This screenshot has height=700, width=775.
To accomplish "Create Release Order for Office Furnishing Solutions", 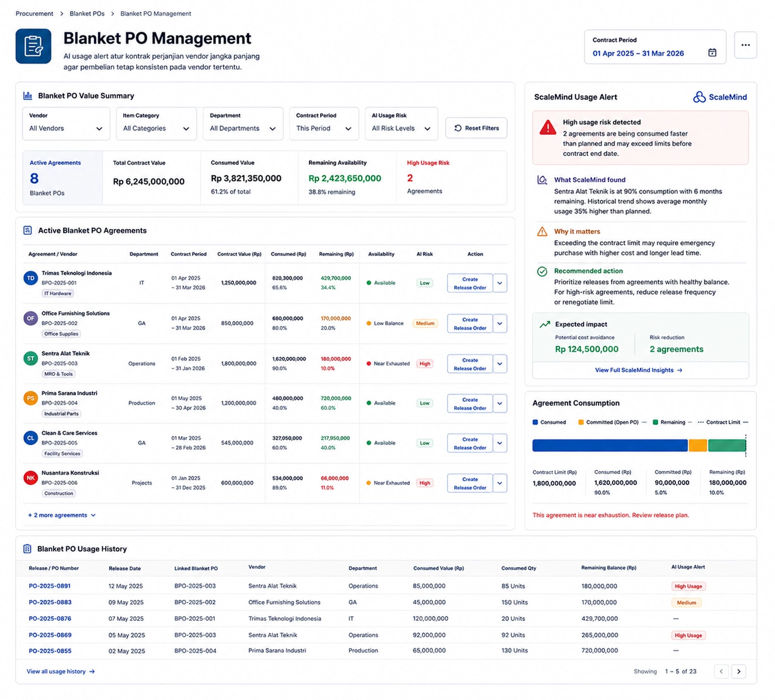I will click(x=470, y=323).
